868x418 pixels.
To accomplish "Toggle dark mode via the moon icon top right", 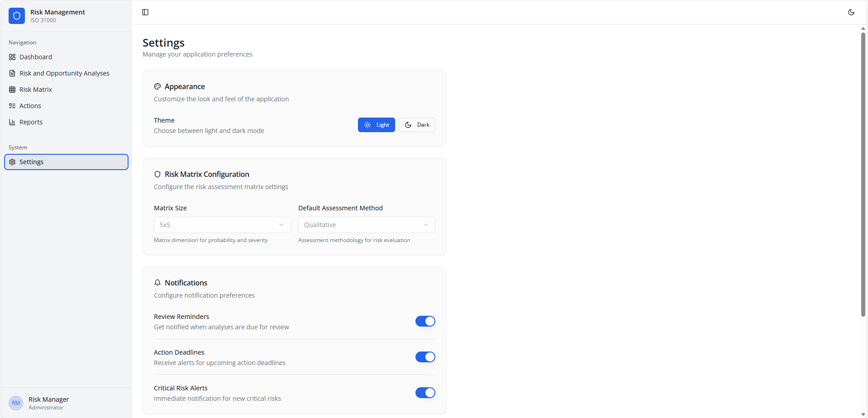I will point(851,12).
